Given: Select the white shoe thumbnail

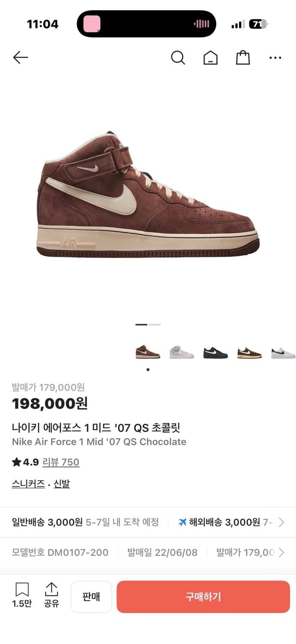Looking at the screenshot, I should click(x=284, y=353).
